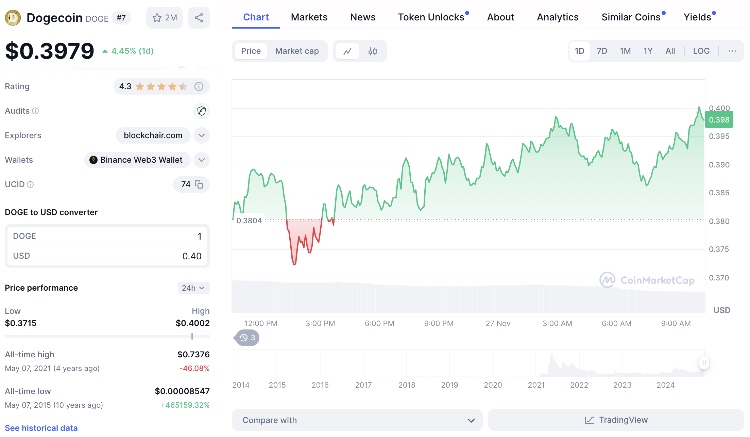This screenshot has width=750, height=437.
Task: Click the DOGE converter amount field
Action: 107,236
